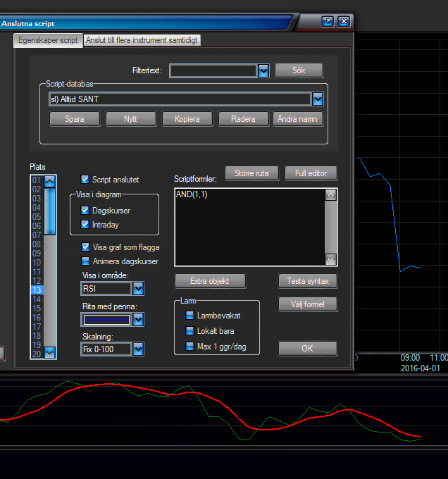Switch to Anslut till flera instrument samtidigt tab
This screenshot has width=448, height=479.
(142, 40)
